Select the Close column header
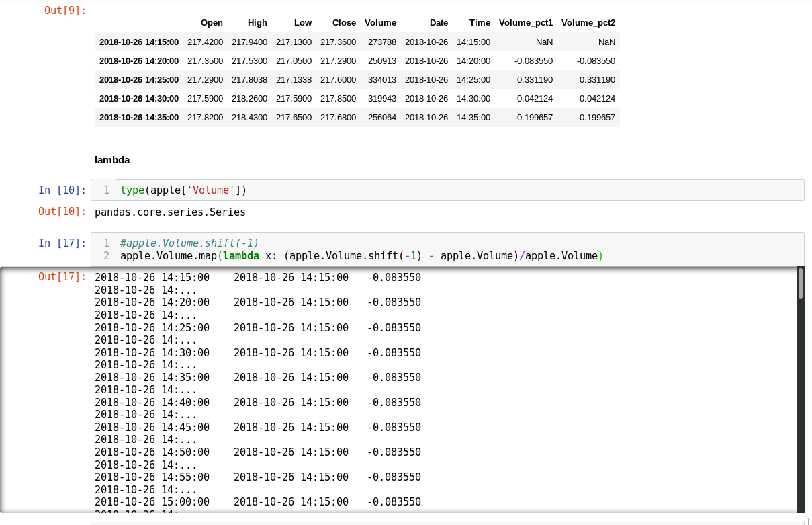The height and width of the screenshot is (525, 812). 344,23
